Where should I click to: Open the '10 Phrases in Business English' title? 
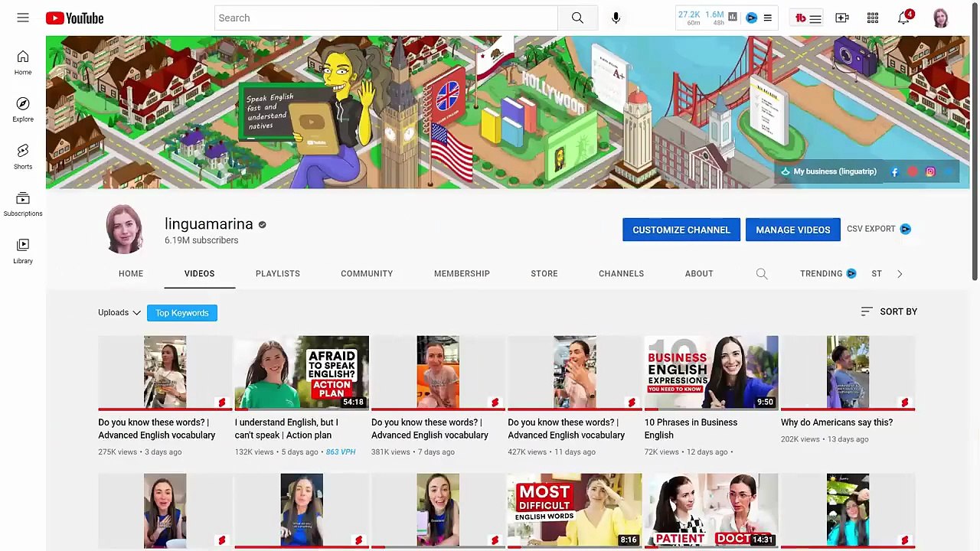(x=691, y=429)
